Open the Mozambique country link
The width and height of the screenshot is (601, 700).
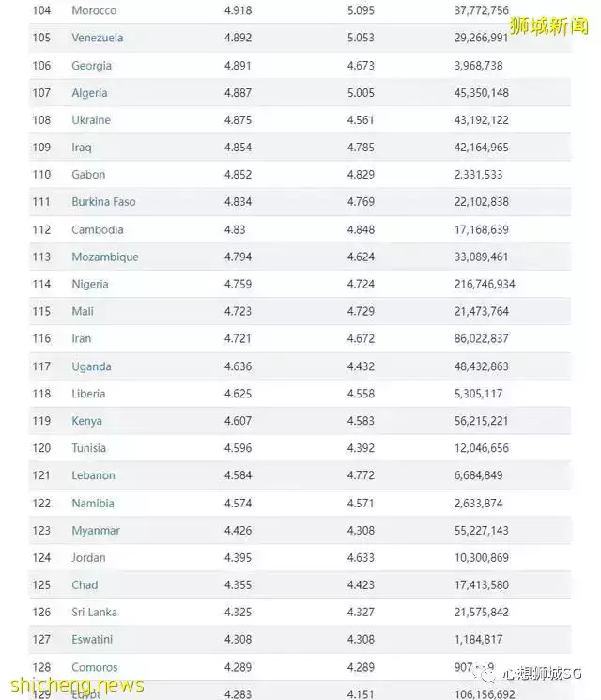tap(104, 257)
